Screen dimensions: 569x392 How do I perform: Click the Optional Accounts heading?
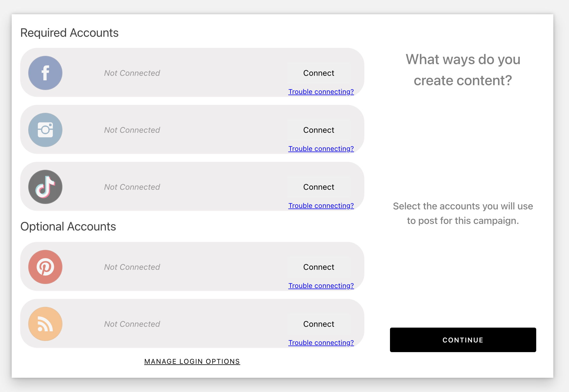click(x=68, y=226)
